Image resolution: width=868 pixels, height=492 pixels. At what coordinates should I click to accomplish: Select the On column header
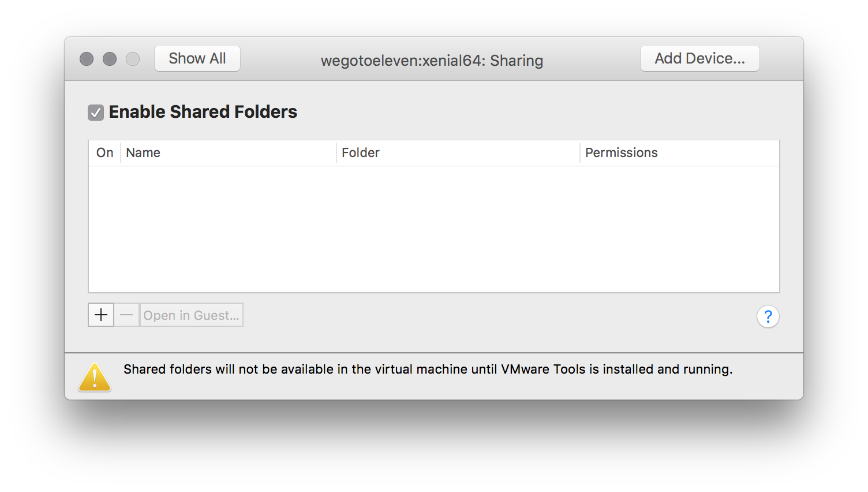(x=104, y=153)
